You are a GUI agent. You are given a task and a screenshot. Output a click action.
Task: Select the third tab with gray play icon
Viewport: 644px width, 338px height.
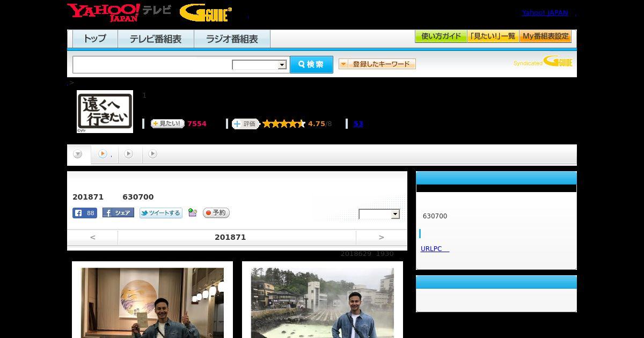pos(129,154)
